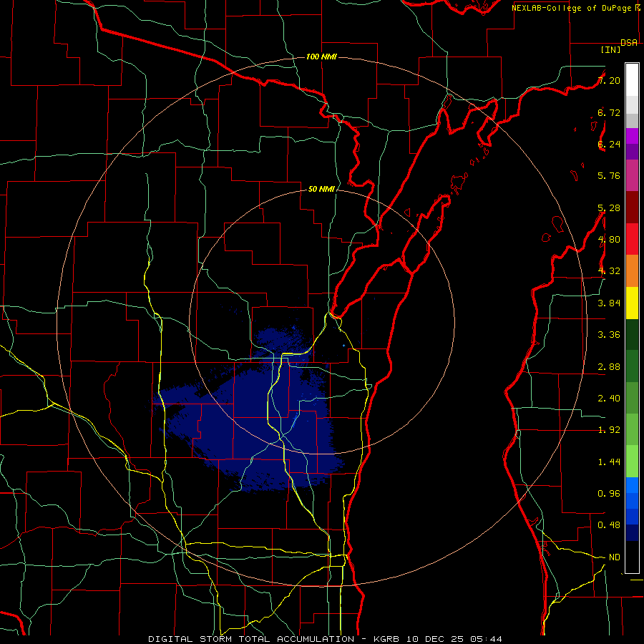Pick the light blue swatch above 0.96
Viewport: 644px width, 644px height.
pyautogui.click(x=632, y=485)
